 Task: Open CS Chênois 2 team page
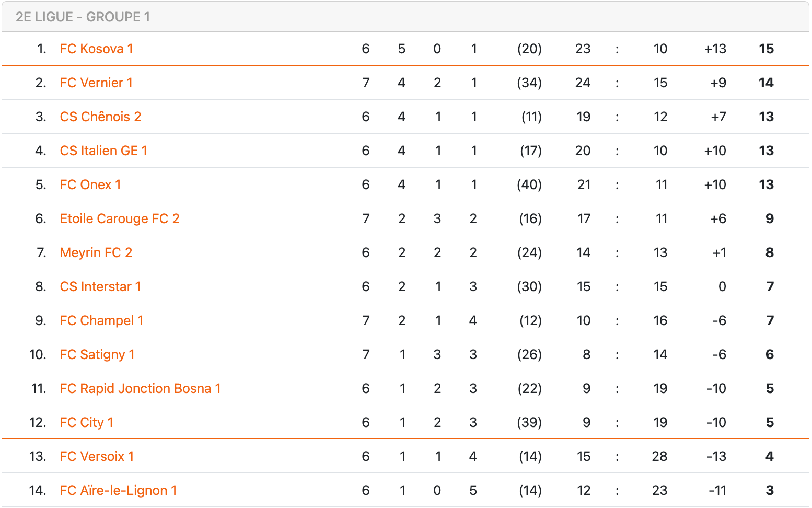coord(100,117)
